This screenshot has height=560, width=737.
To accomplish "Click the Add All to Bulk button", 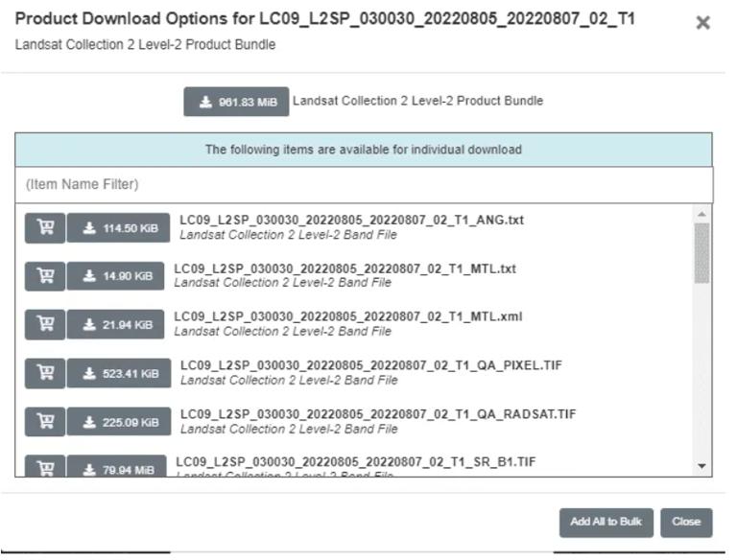I will point(606,522).
